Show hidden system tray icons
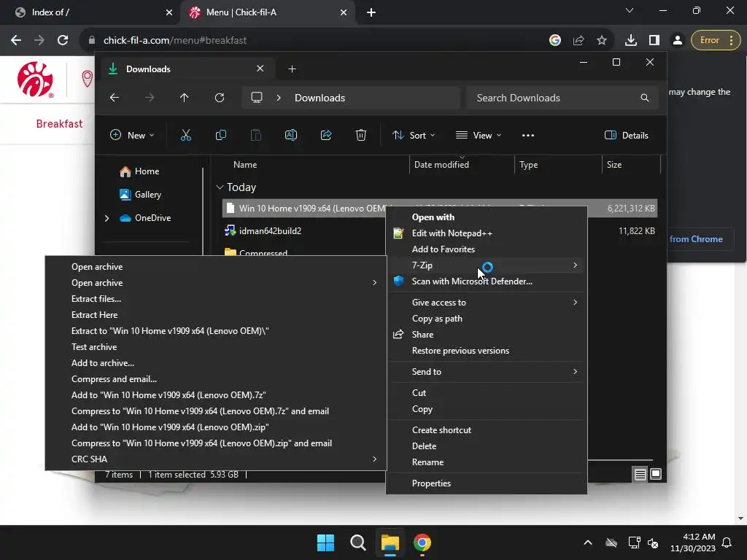Image resolution: width=747 pixels, height=560 pixels. pos(588,542)
